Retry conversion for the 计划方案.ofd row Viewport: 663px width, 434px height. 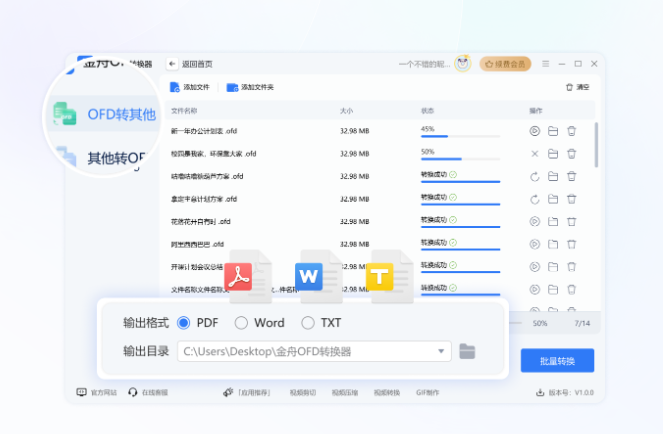[535, 199]
